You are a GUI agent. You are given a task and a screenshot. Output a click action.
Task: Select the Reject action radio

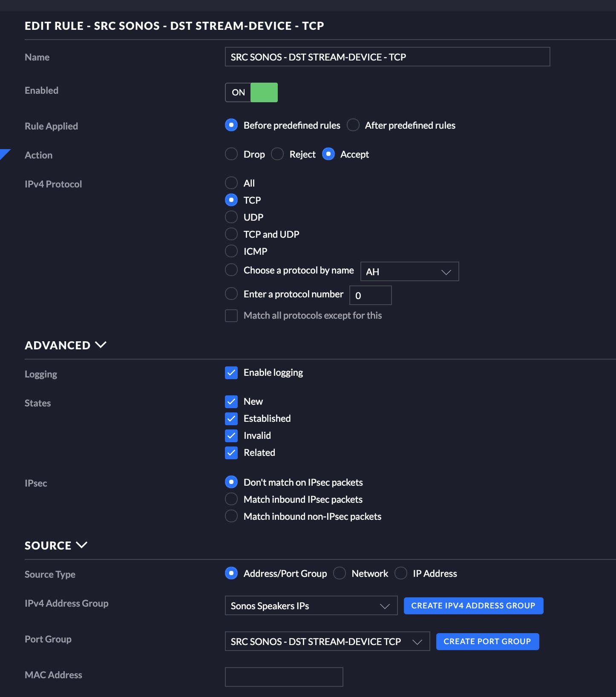click(x=277, y=154)
